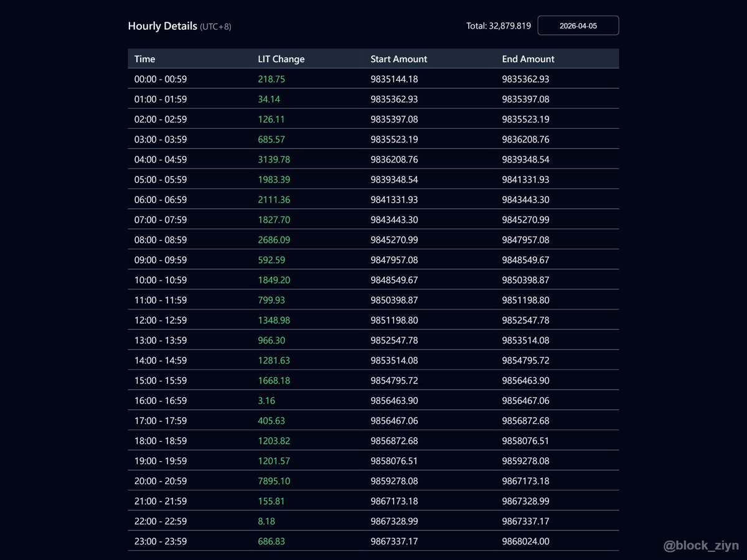Image resolution: width=747 pixels, height=560 pixels.
Task: Select the 11:00 - 11:59 time cell
Action: coord(161,300)
